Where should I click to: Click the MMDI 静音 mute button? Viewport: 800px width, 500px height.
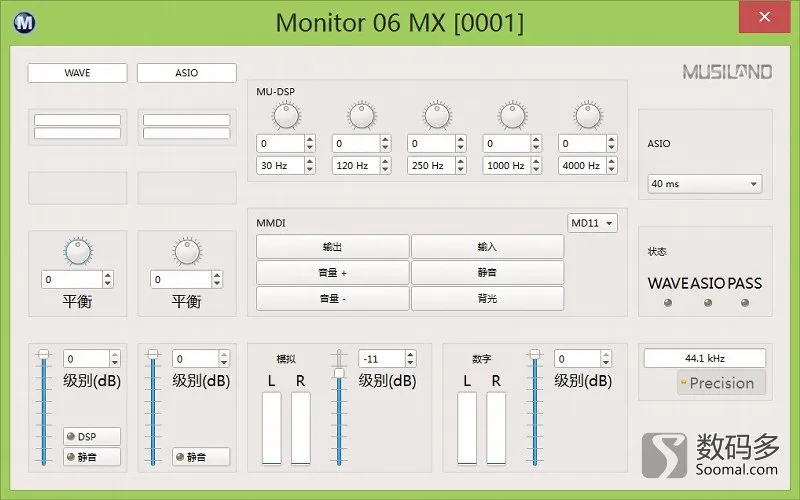[x=487, y=272]
